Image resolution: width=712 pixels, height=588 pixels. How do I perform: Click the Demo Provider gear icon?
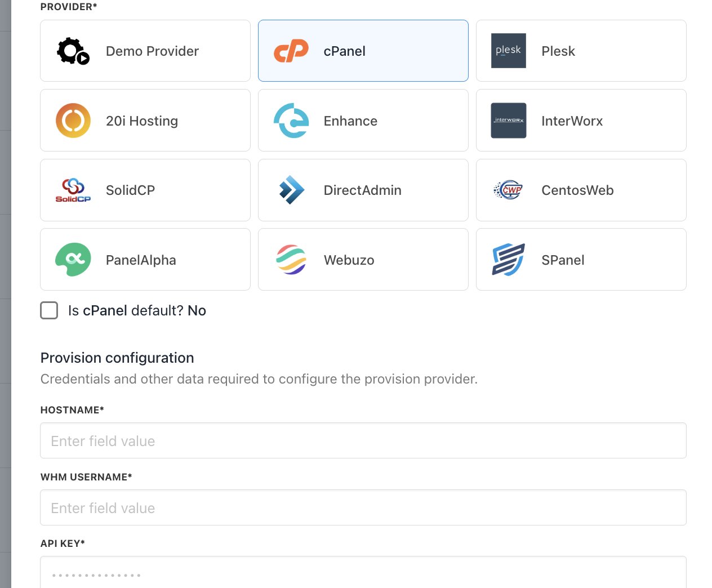tap(73, 51)
